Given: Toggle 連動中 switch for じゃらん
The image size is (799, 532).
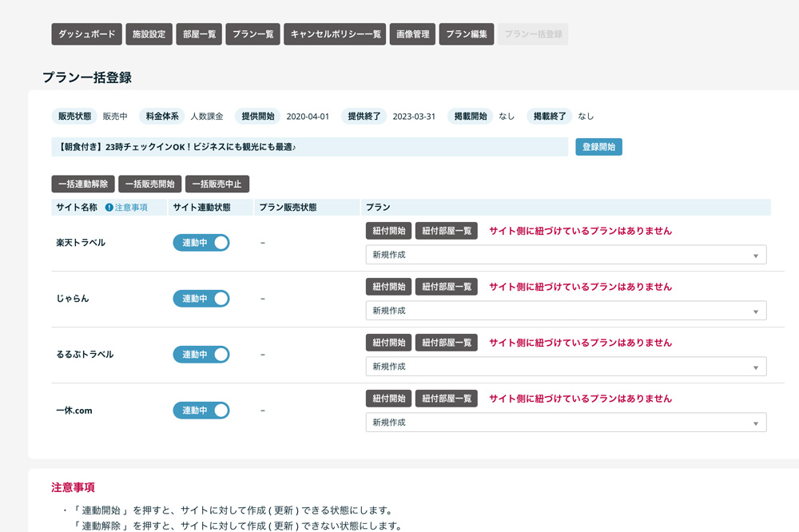Looking at the screenshot, I should pos(201,299).
